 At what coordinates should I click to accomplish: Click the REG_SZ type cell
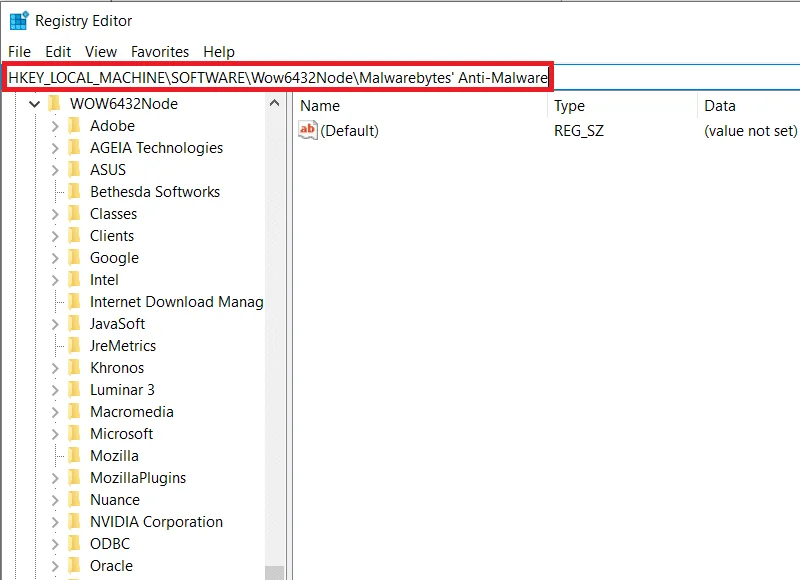click(x=579, y=131)
